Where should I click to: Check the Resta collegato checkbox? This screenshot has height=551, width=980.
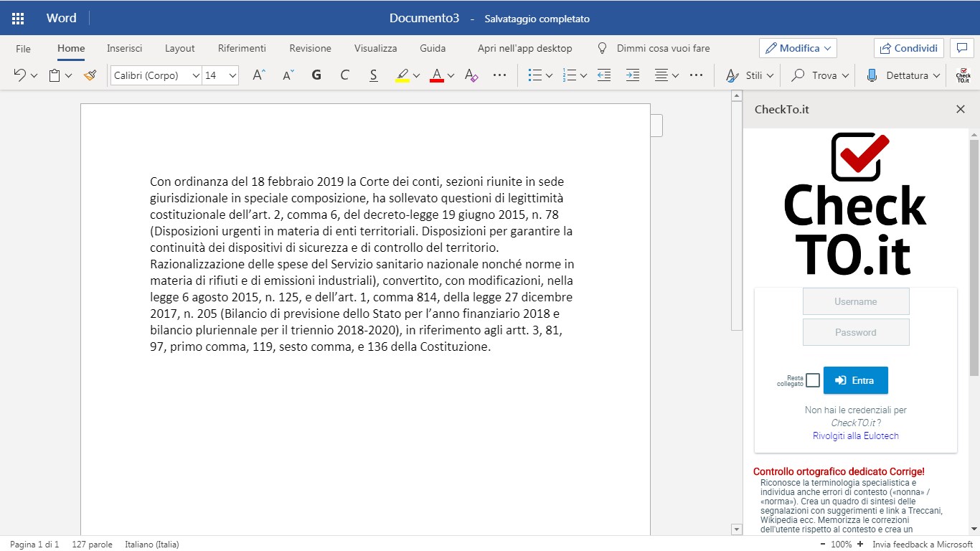(813, 380)
